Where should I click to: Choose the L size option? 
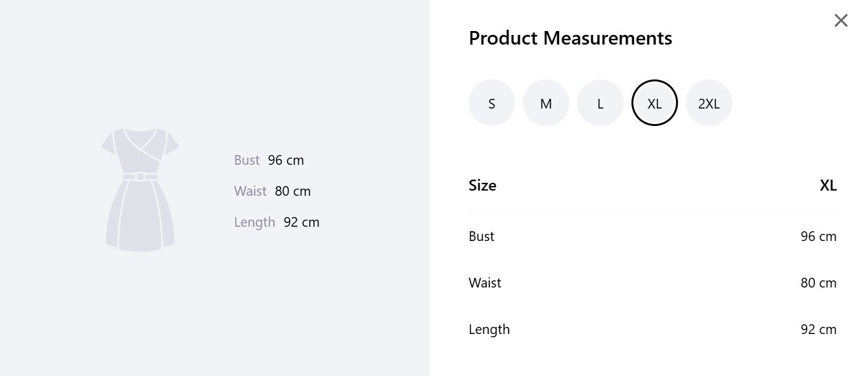pyautogui.click(x=600, y=103)
